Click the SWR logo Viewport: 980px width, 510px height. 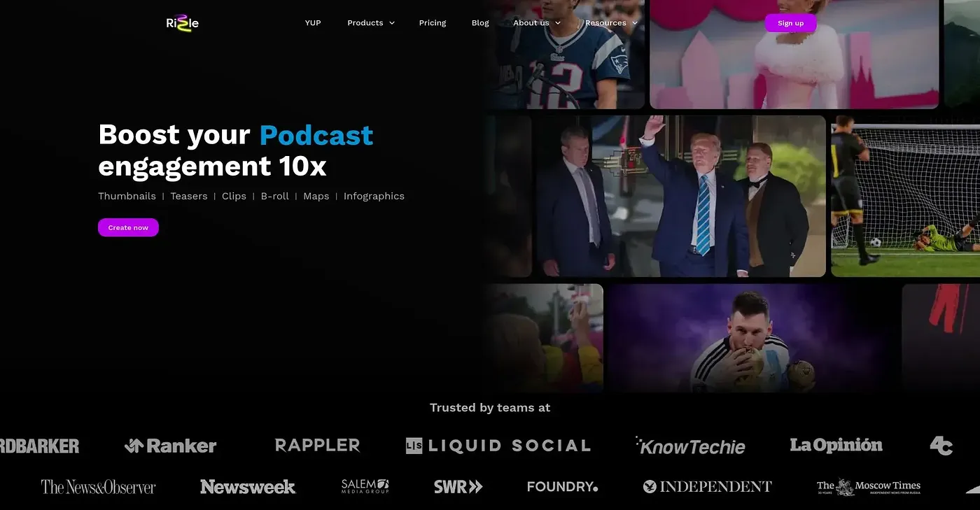point(458,487)
